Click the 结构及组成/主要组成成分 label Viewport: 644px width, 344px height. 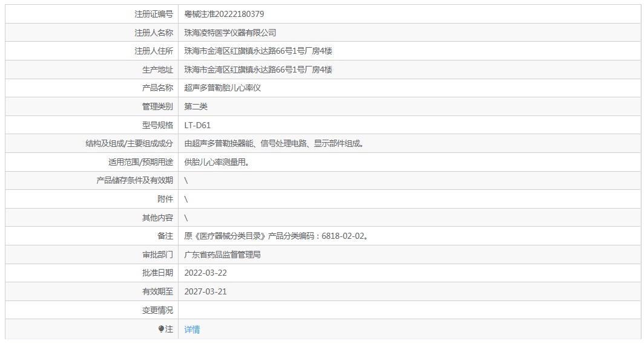(x=129, y=143)
